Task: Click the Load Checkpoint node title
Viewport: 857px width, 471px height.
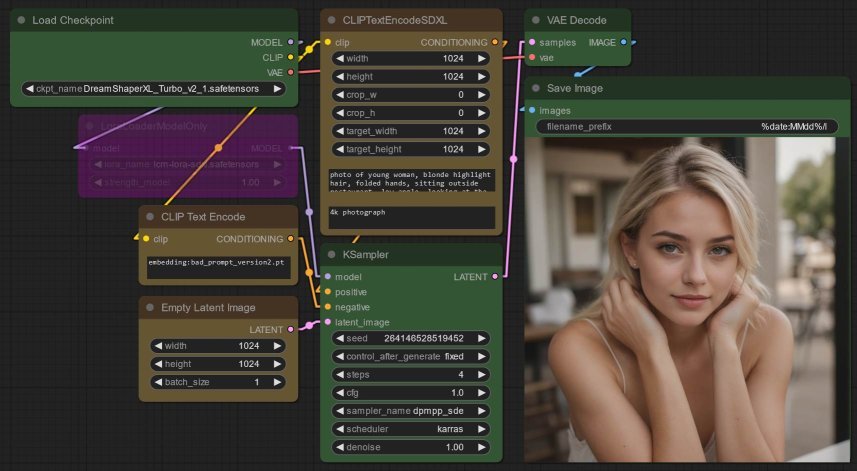Action: tap(73, 20)
